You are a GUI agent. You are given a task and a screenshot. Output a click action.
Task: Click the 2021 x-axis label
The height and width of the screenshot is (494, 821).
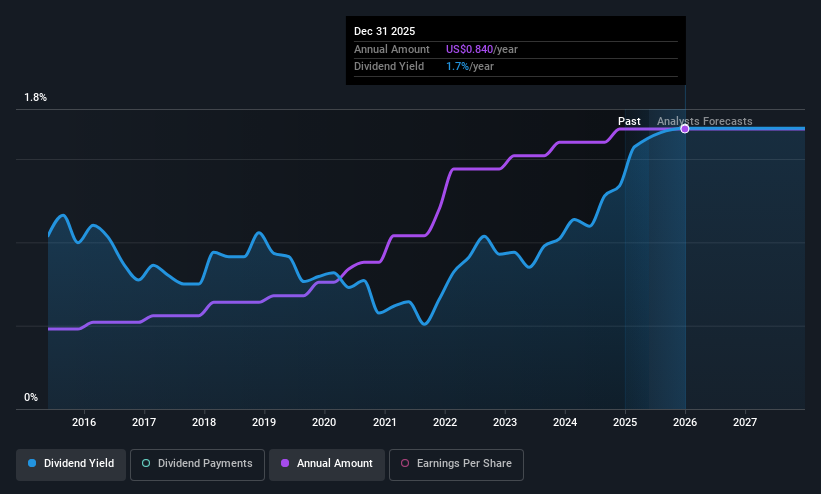(x=385, y=422)
